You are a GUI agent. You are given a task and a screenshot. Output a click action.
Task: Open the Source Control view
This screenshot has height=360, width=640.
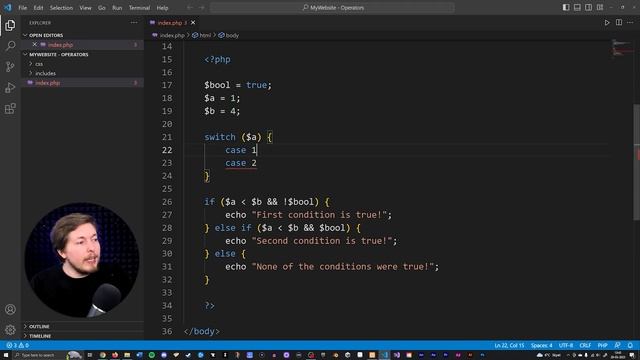coord(10,67)
